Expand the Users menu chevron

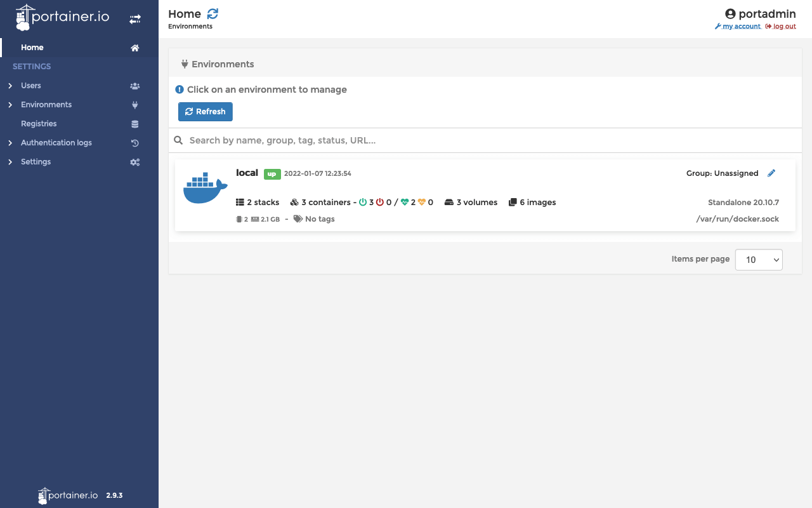10,86
